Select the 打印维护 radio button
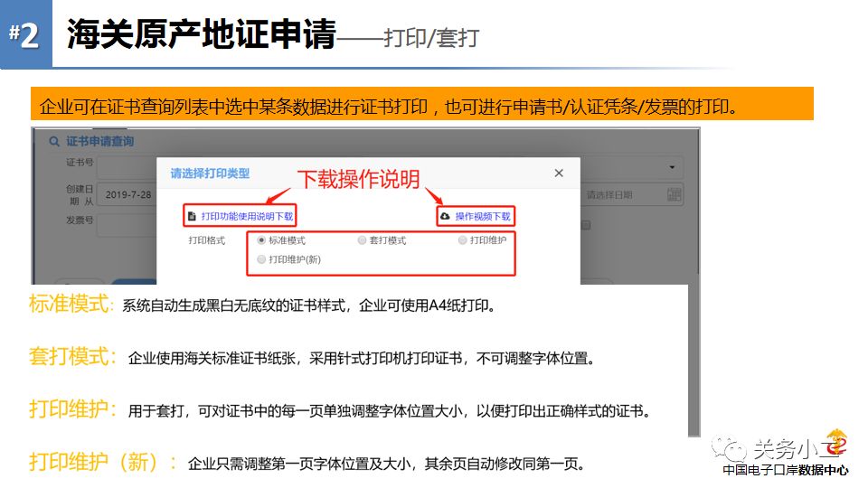868x488 pixels. point(463,240)
